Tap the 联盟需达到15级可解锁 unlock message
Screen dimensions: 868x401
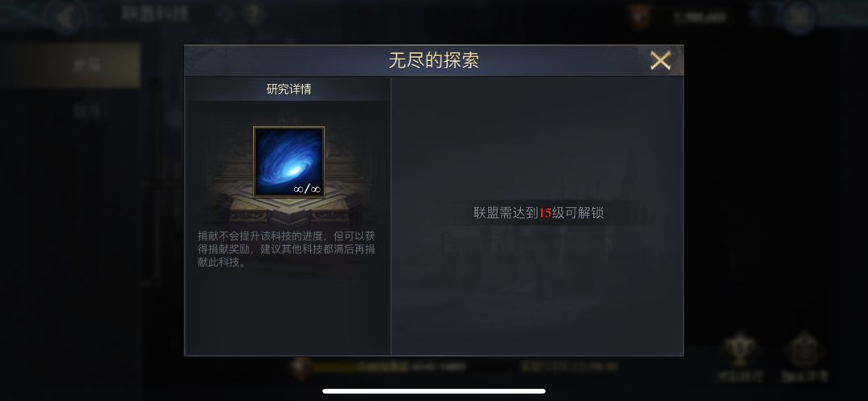538,213
